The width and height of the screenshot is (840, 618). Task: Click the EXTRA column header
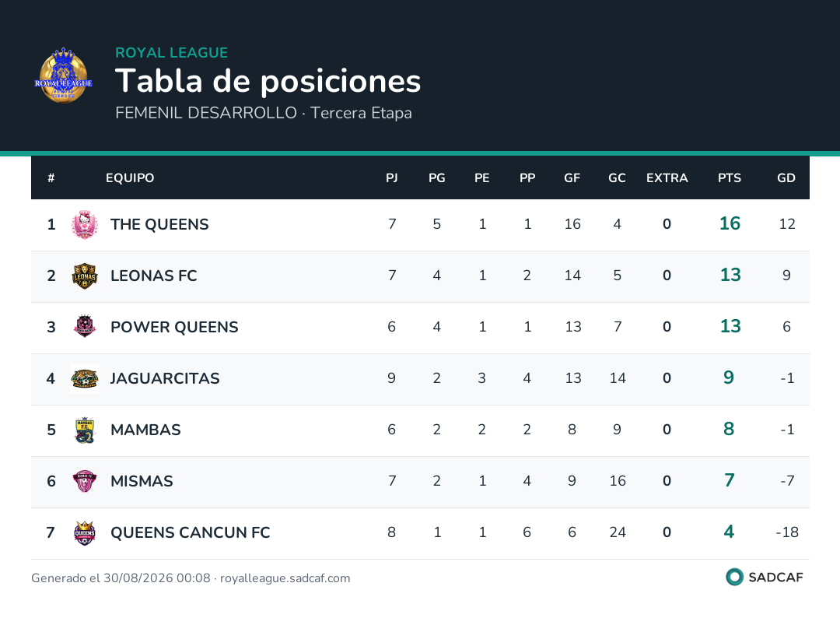pyautogui.click(x=667, y=178)
